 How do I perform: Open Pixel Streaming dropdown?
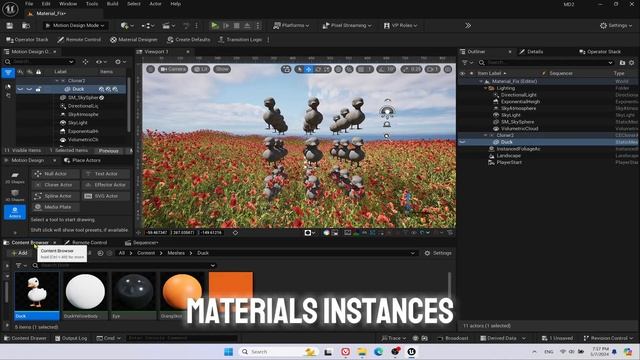347,25
